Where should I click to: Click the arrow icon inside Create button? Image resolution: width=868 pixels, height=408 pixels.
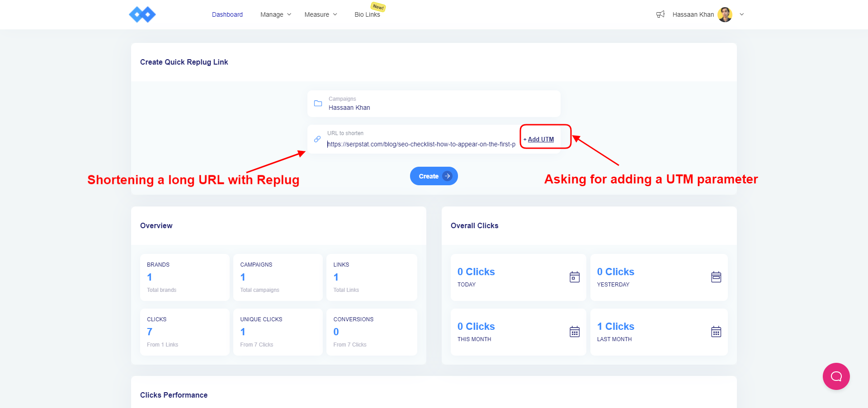(x=447, y=176)
